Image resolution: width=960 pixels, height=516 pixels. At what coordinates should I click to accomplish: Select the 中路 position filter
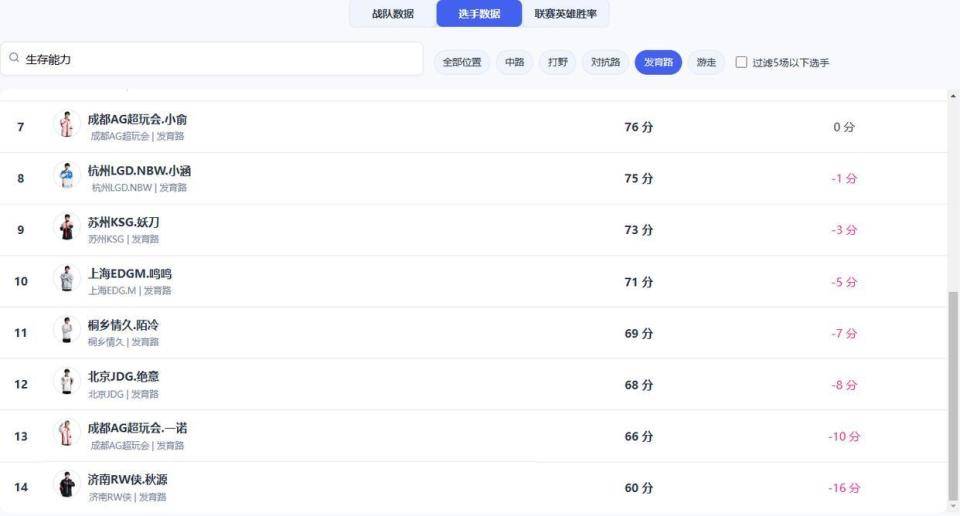[514, 62]
